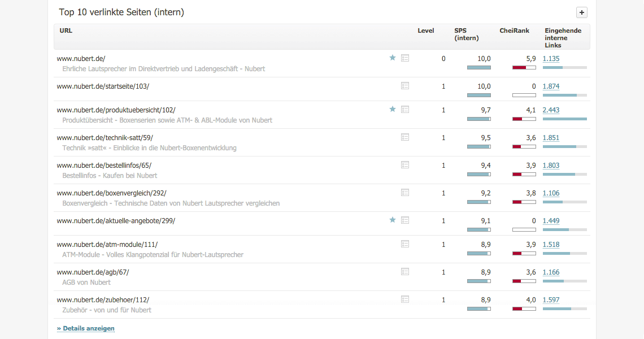
Task: Open the 1.135 incoming links count
Action: coord(551,59)
